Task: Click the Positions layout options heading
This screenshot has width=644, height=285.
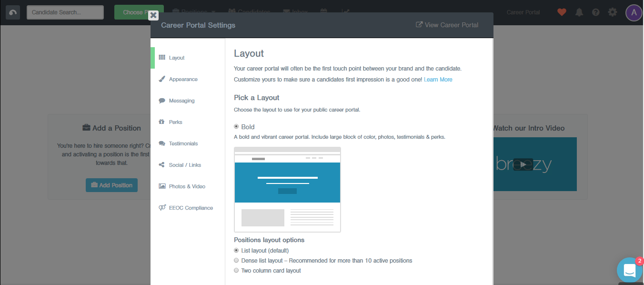Action: coord(269,240)
